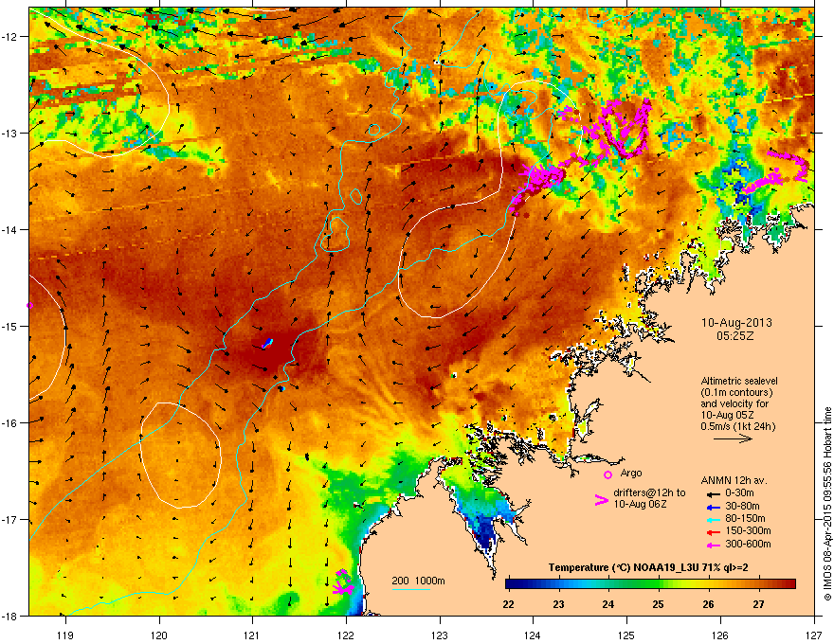Click the magenta Argo circle legend marker

pos(607,474)
